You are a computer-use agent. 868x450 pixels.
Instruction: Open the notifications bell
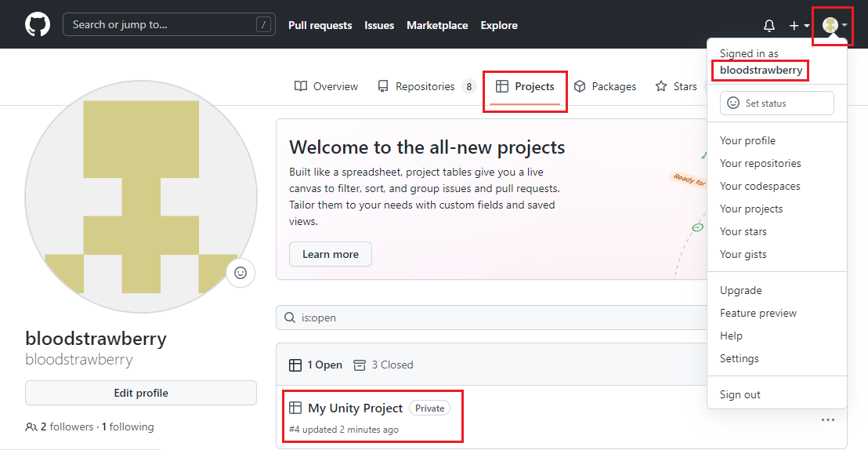[x=769, y=26]
